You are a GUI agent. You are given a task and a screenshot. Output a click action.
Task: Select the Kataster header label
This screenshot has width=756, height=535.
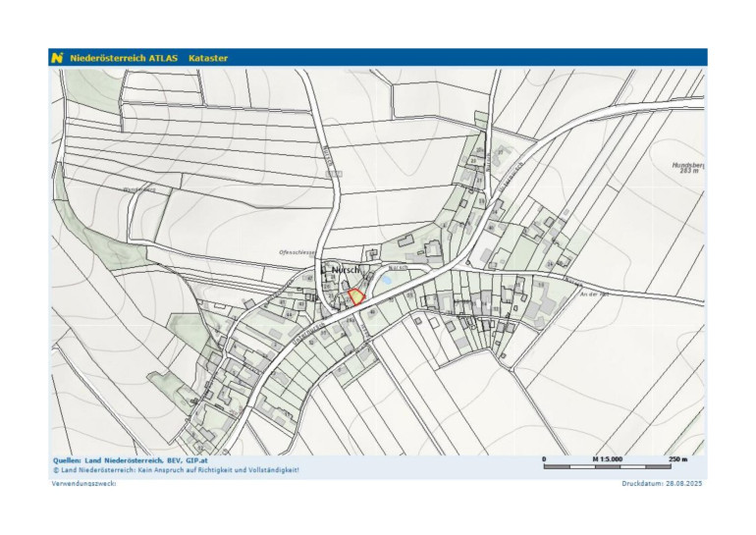click(x=208, y=58)
